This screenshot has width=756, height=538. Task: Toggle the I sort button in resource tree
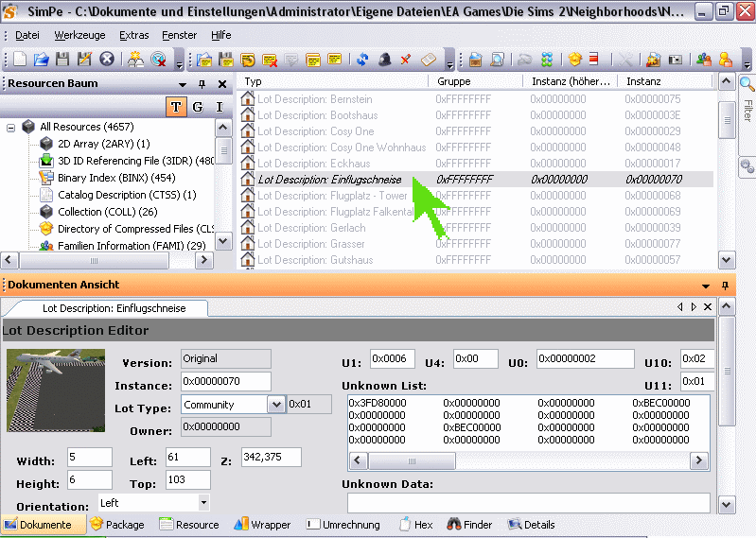[220, 107]
